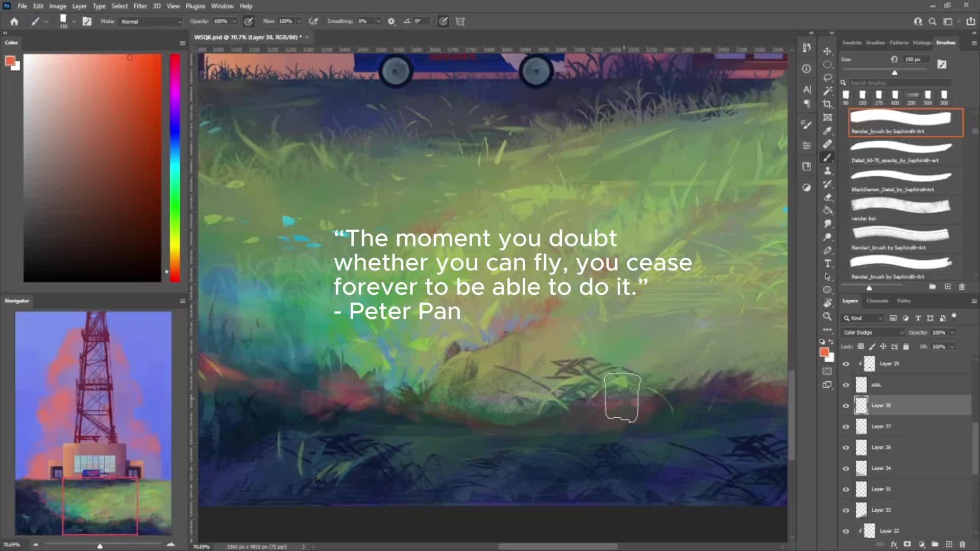Open the Window menu

[222, 6]
